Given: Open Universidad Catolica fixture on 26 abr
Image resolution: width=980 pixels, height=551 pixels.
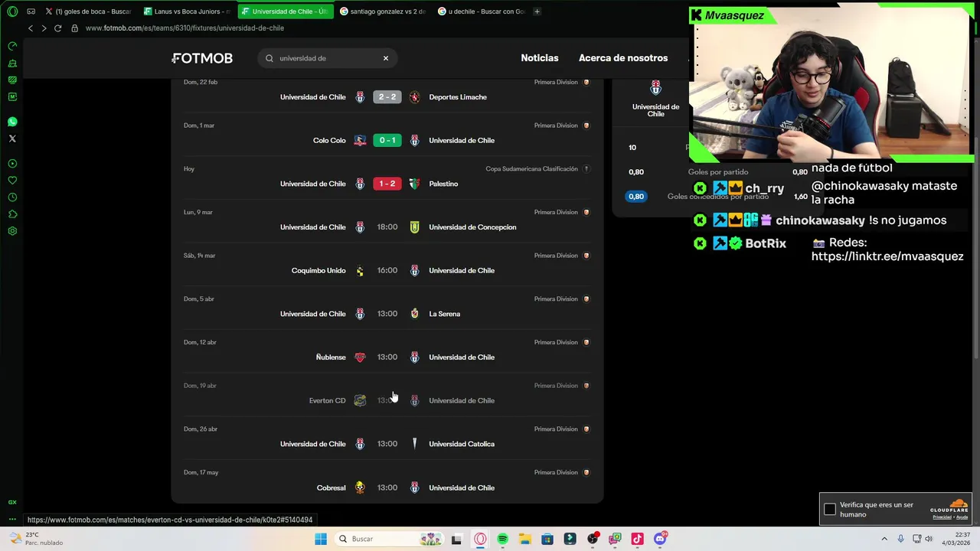Looking at the screenshot, I should tap(387, 444).
